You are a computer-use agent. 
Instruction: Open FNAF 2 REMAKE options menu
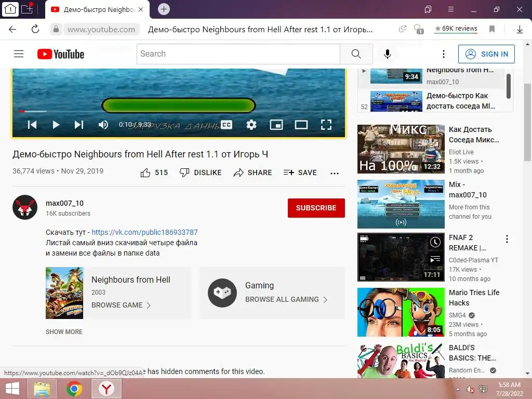pos(507,239)
